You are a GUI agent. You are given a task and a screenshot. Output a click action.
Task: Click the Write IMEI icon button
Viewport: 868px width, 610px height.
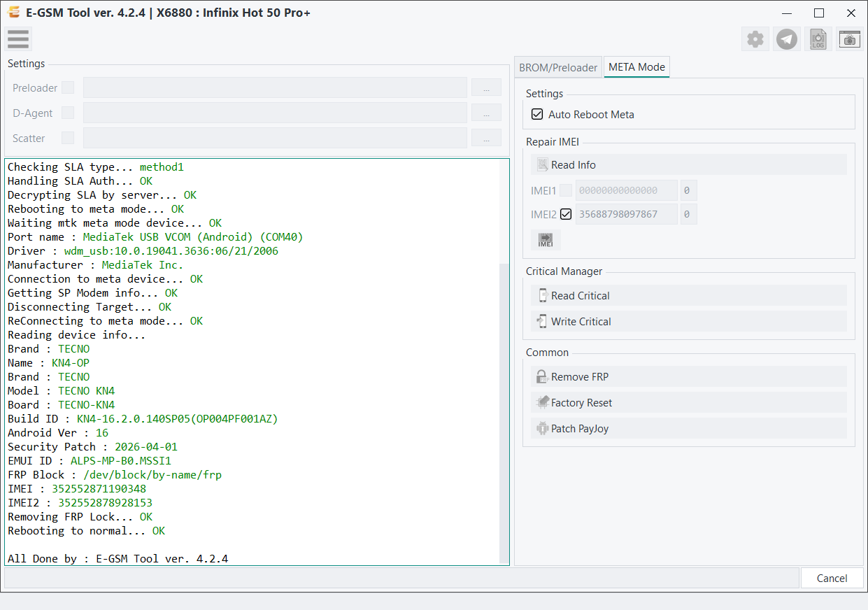(x=546, y=240)
